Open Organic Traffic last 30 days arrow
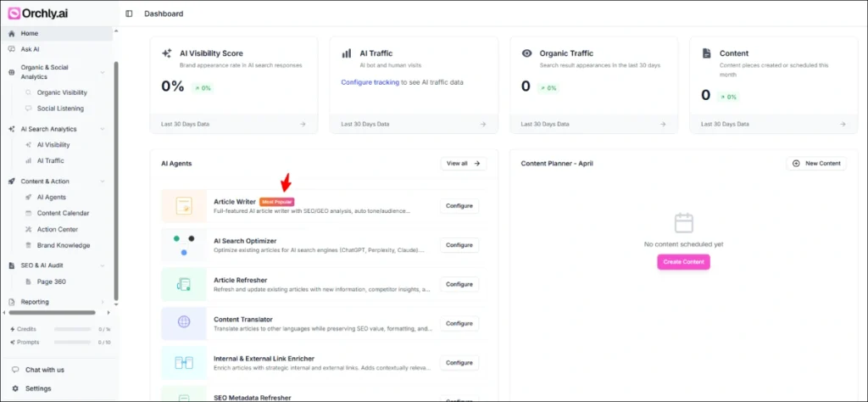 [663, 124]
